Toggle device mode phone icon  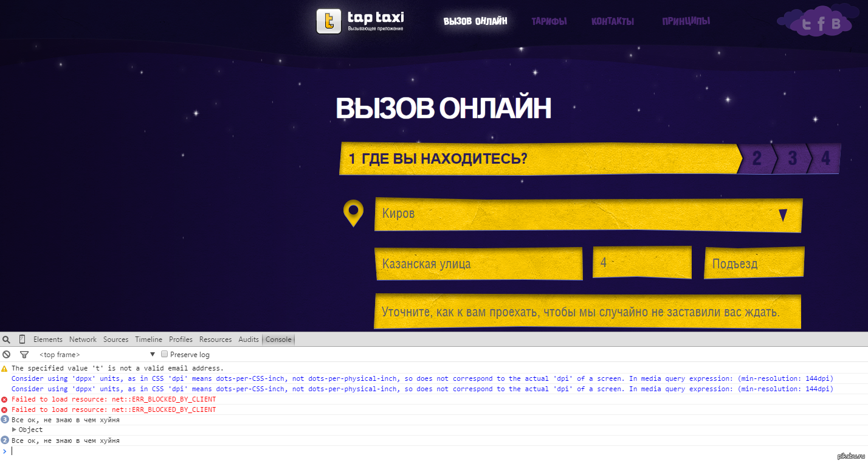tap(22, 339)
